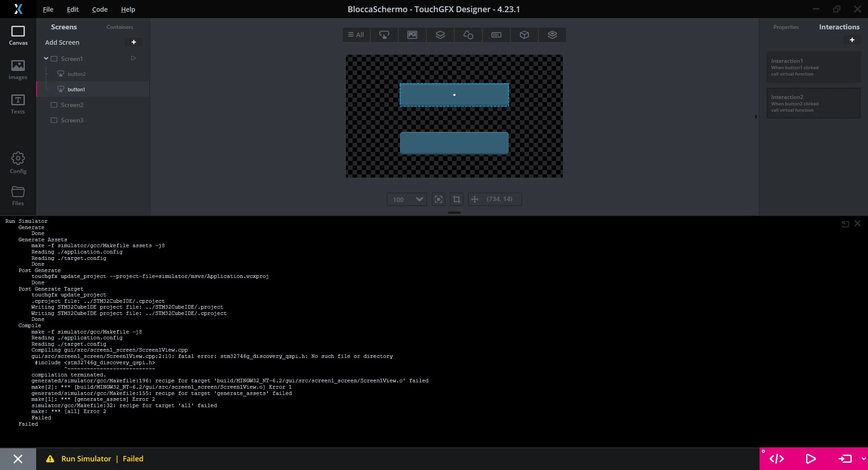Select the Shapes widget category icon
The width and height of the screenshot is (868, 470).
pos(468,35)
